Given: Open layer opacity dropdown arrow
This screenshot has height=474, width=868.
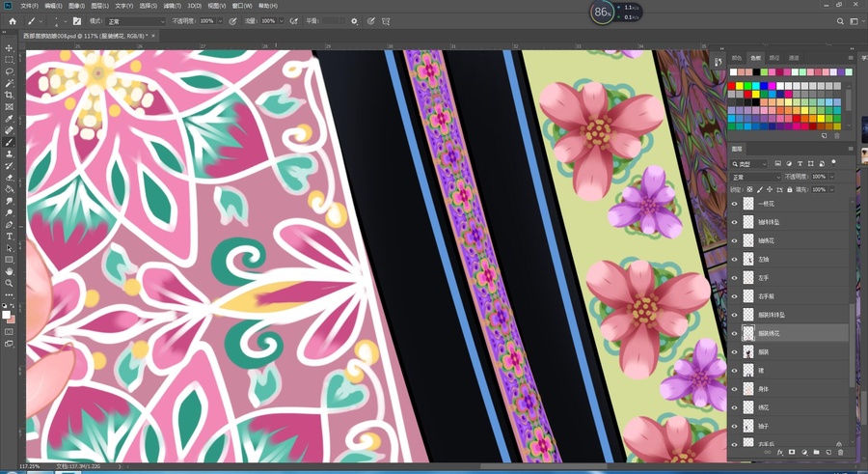Looking at the screenshot, I should click(x=832, y=177).
